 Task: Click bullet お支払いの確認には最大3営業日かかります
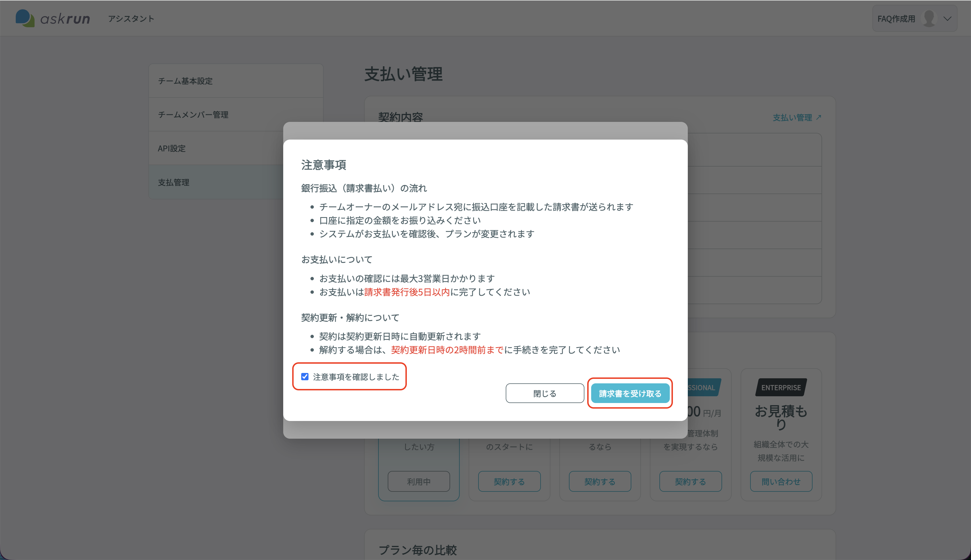point(407,279)
